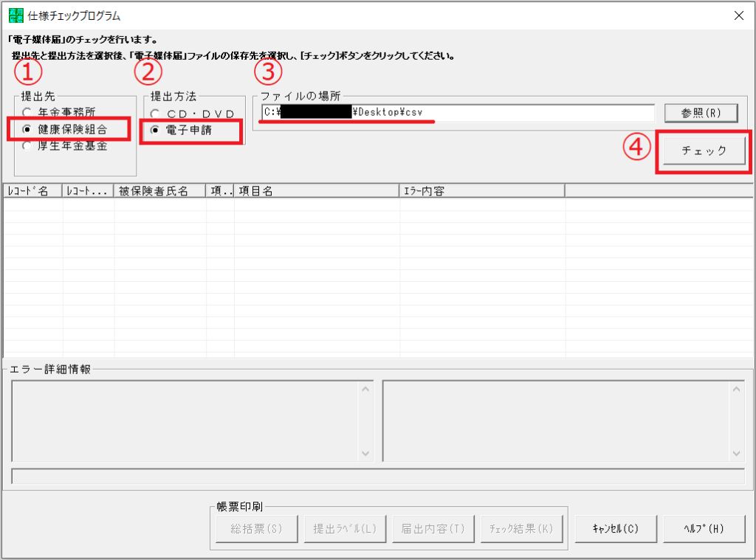Close the 仕様チェックプログラム window
This screenshot has height=560, width=756.
coord(739,15)
